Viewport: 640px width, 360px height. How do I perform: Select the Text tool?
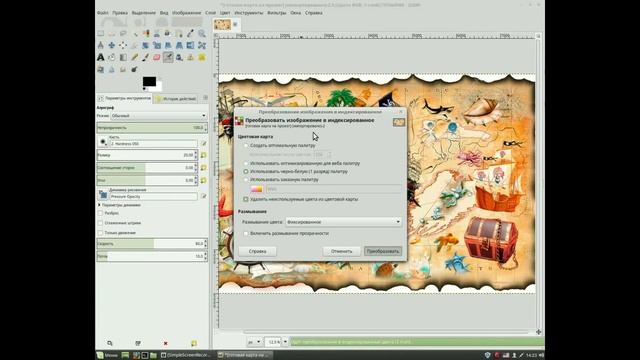(100, 57)
